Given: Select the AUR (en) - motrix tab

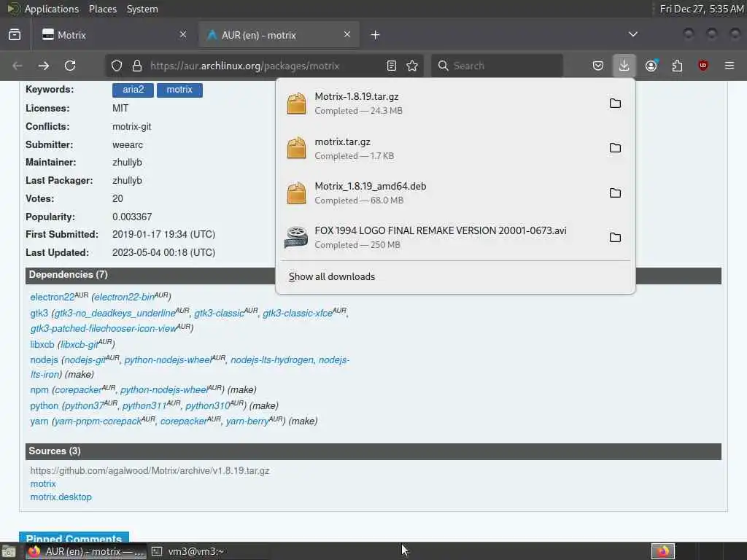Looking at the screenshot, I should coord(279,35).
